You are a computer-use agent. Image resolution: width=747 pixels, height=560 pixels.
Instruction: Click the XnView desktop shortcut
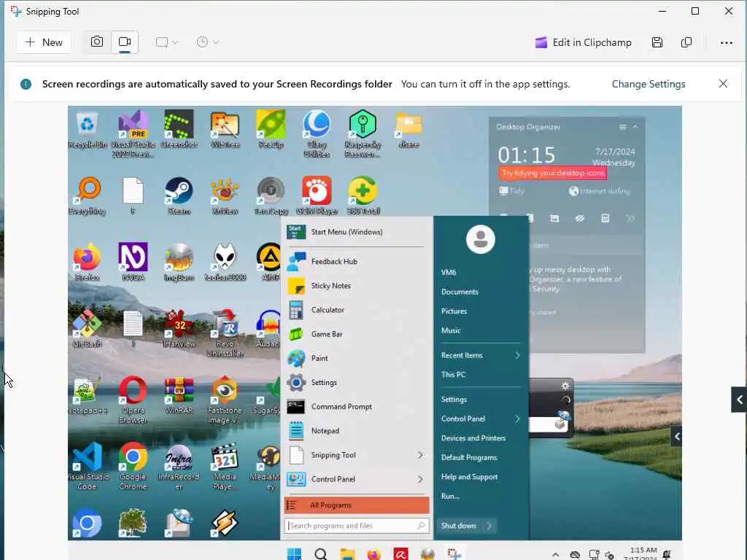(x=225, y=195)
